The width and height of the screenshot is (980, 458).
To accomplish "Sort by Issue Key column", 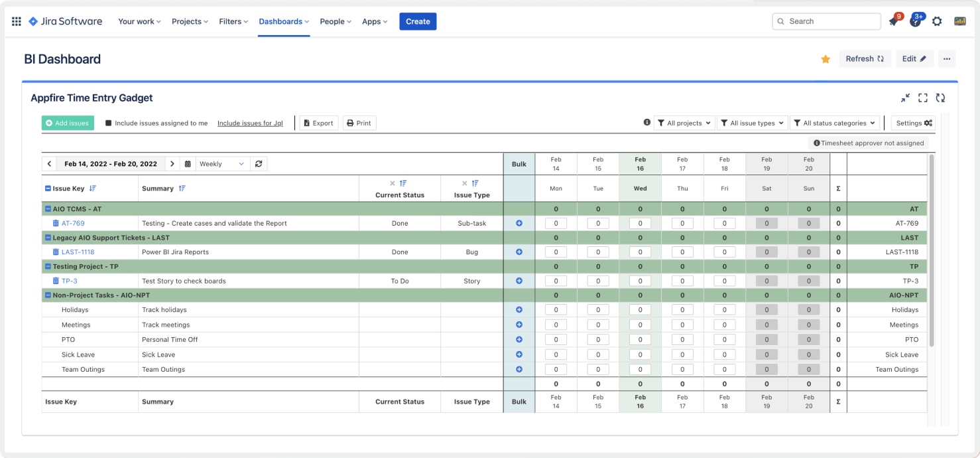I will [93, 189].
